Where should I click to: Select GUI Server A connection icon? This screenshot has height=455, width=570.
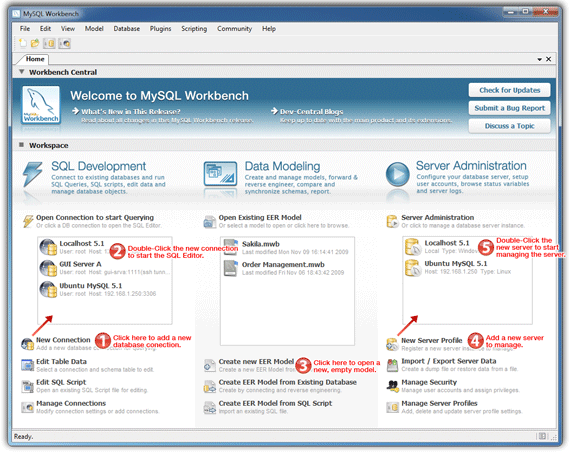tap(48, 268)
